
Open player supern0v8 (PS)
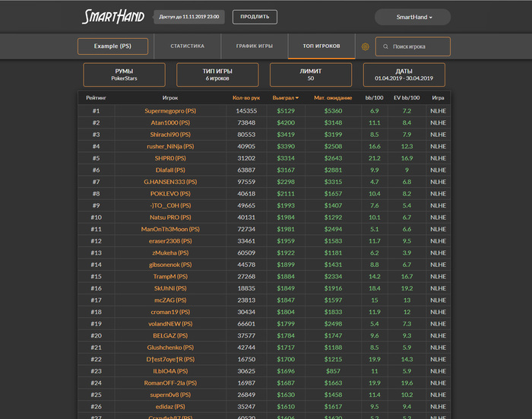(170, 395)
